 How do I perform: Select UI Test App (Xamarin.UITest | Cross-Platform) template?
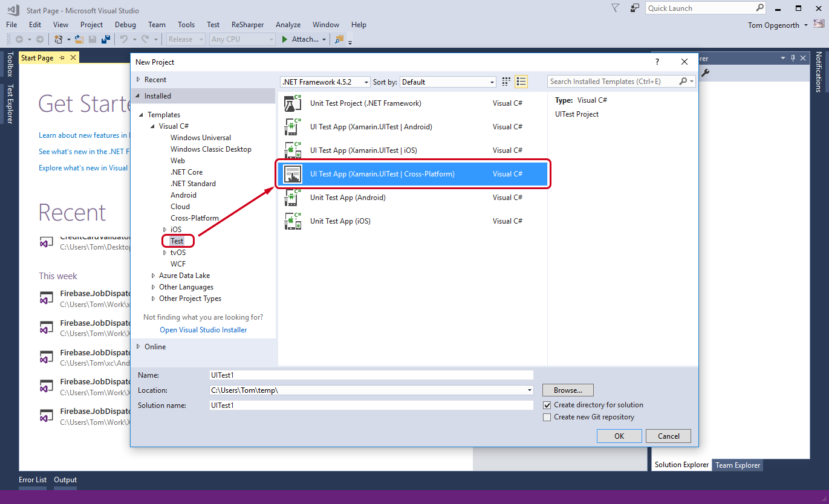tap(413, 174)
